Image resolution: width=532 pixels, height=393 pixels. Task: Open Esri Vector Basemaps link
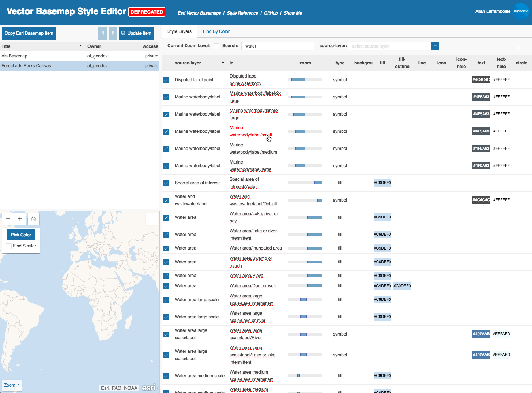pos(199,13)
